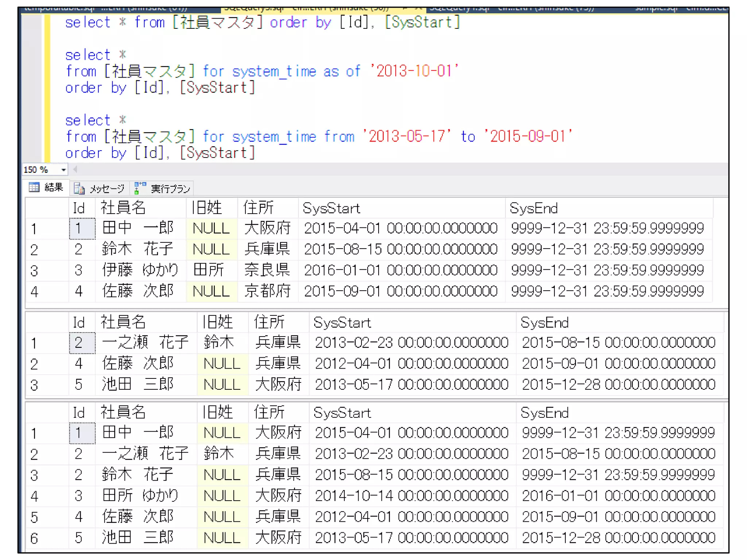Click the 社員名 header in second result grid
The width and height of the screenshot is (747, 560).
123,322
